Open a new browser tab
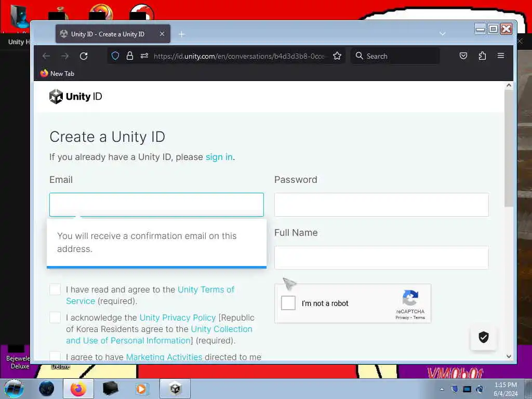532x399 pixels. click(x=182, y=34)
